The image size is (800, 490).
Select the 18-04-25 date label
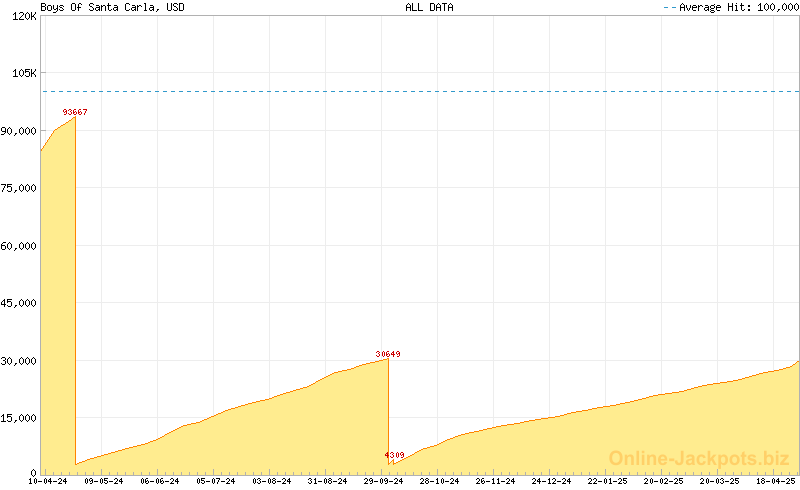(775, 481)
